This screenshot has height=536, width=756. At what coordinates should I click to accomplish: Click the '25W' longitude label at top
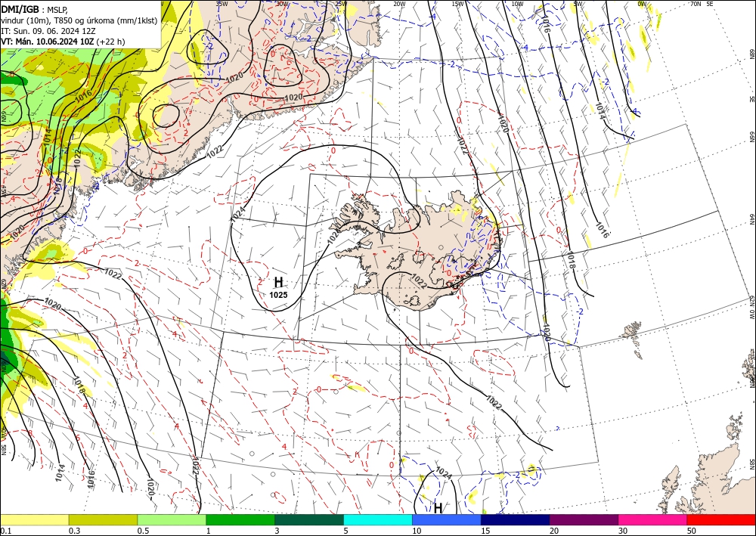[340, 4]
